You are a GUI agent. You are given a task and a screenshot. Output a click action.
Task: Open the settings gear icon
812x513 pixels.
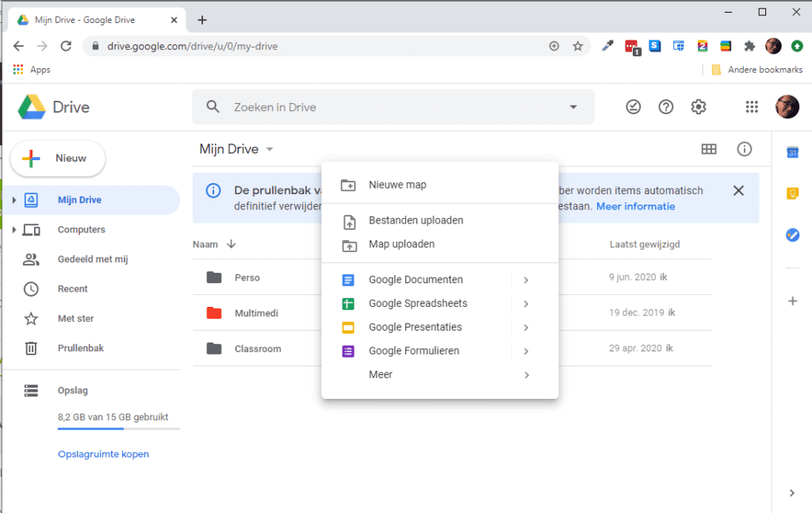coord(699,107)
